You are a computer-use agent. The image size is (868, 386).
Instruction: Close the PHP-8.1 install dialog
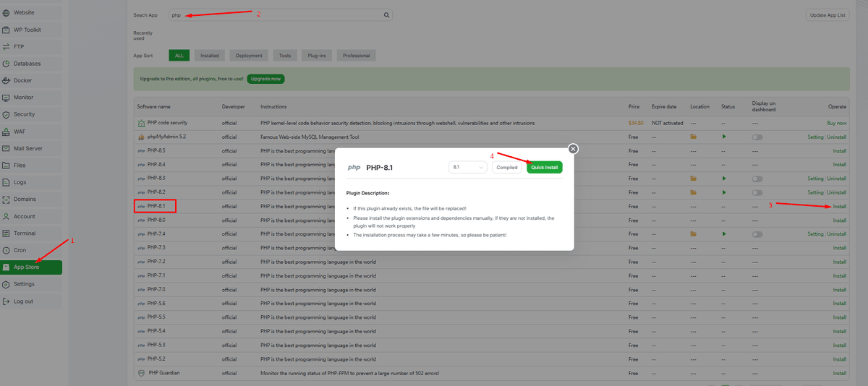pyautogui.click(x=573, y=149)
